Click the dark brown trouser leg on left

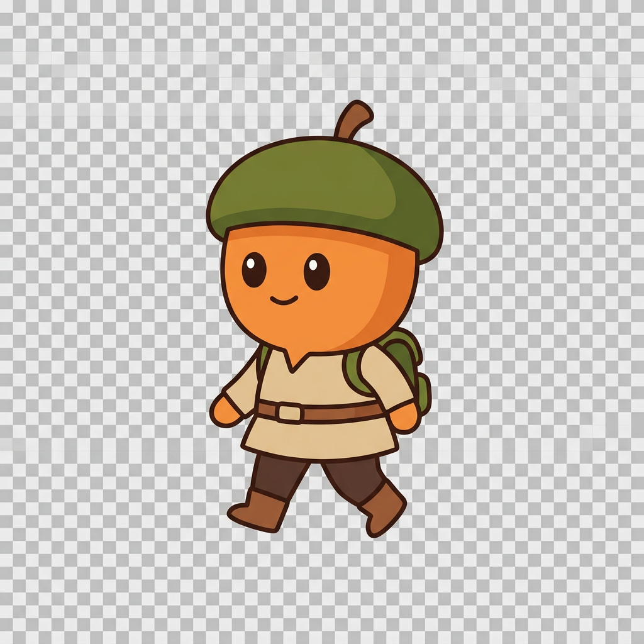tap(279, 475)
